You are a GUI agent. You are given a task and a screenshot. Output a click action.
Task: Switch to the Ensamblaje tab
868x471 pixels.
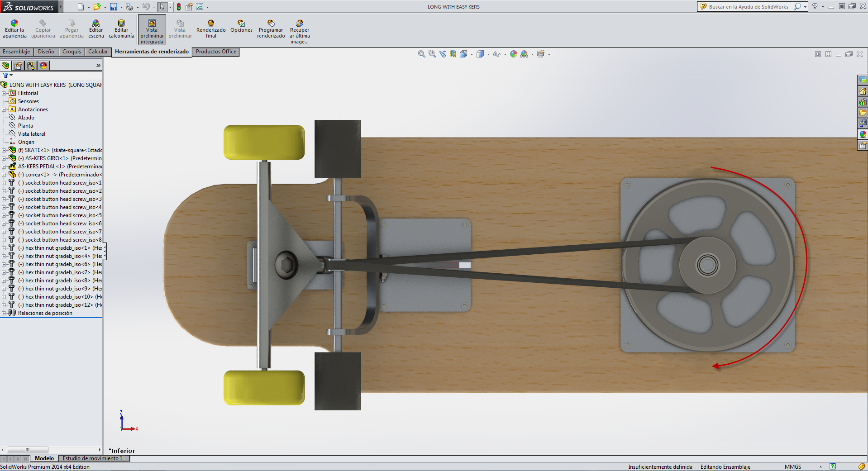[x=16, y=52]
